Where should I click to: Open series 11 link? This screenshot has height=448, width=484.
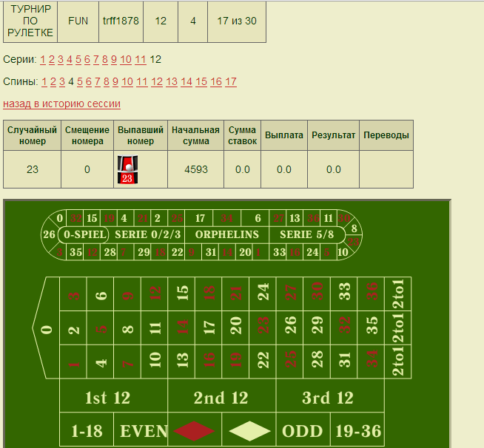[x=140, y=60]
